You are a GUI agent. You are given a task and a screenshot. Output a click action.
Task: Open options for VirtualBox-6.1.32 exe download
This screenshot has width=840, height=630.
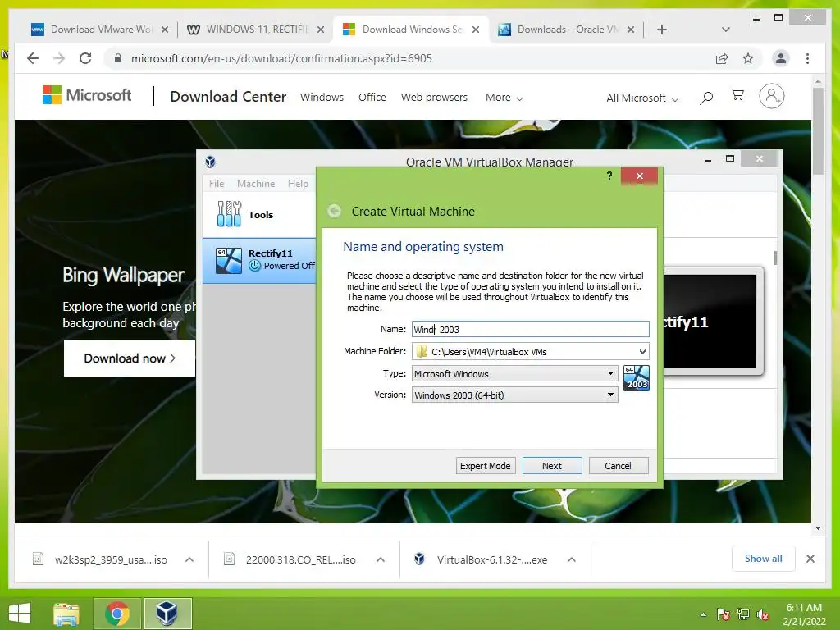(x=572, y=559)
